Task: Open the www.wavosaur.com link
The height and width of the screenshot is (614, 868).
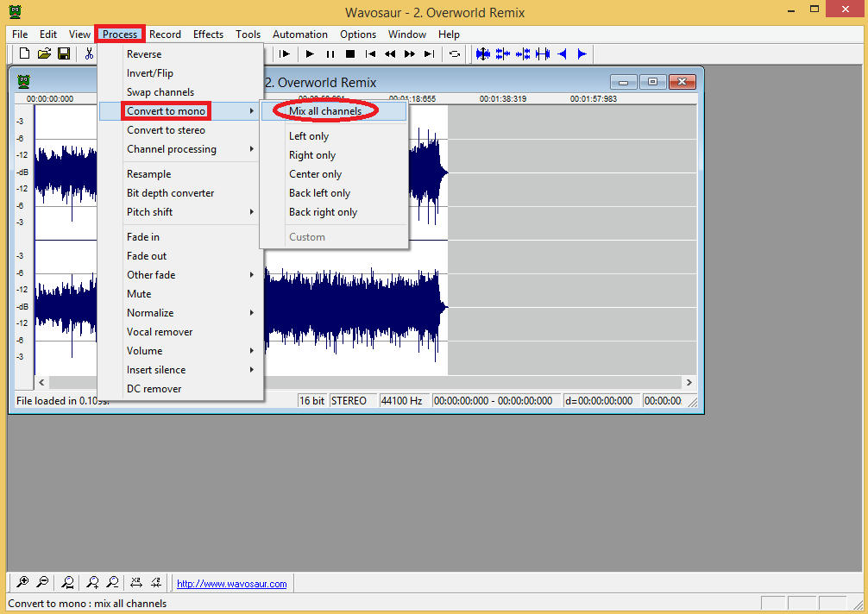Action: pos(231,584)
